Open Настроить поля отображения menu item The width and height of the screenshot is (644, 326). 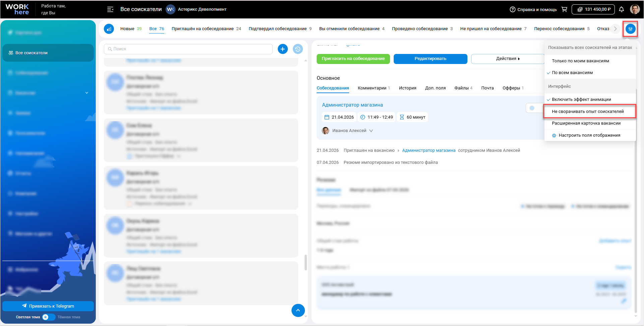pos(590,135)
